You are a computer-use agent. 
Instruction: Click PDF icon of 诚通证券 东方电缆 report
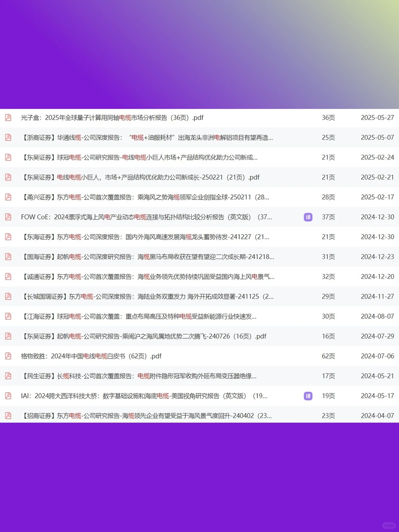[8, 277]
